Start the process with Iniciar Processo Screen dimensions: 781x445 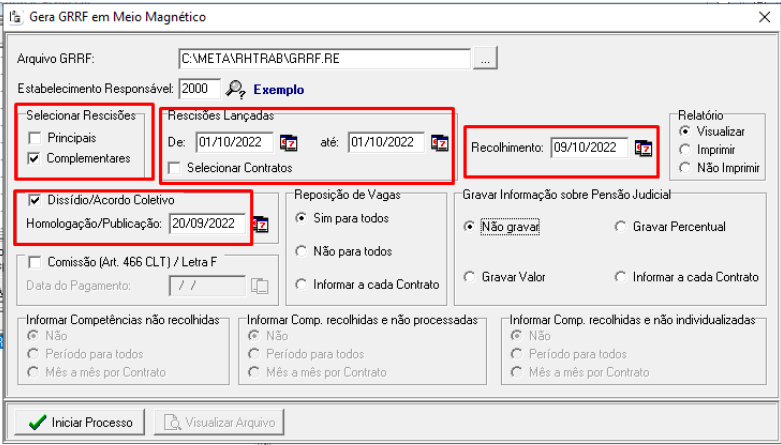click(80, 423)
